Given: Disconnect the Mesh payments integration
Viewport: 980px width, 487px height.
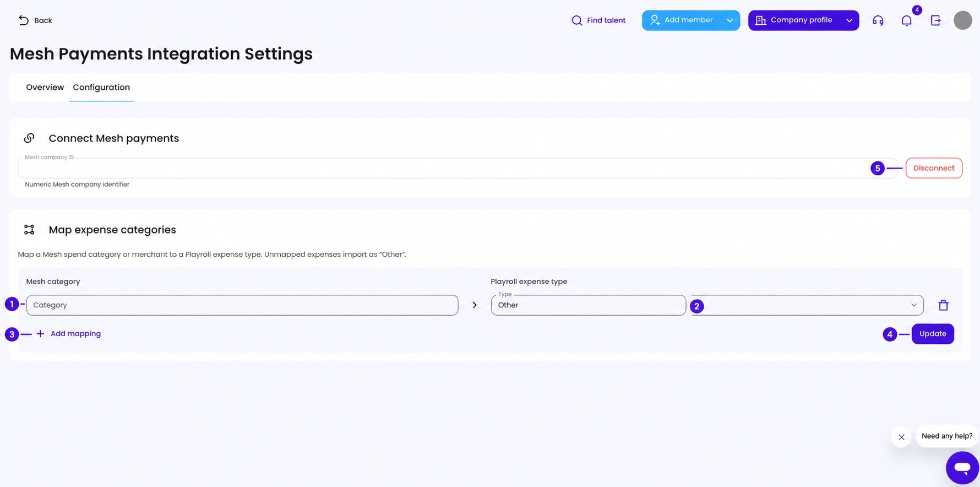Looking at the screenshot, I should click(x=934, y=168).
